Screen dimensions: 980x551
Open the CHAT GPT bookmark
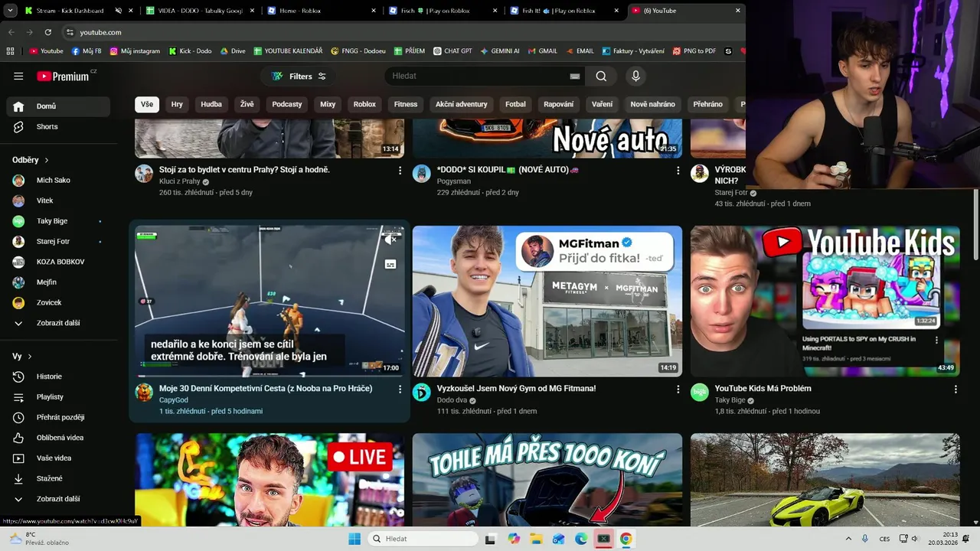coord(452,51)
